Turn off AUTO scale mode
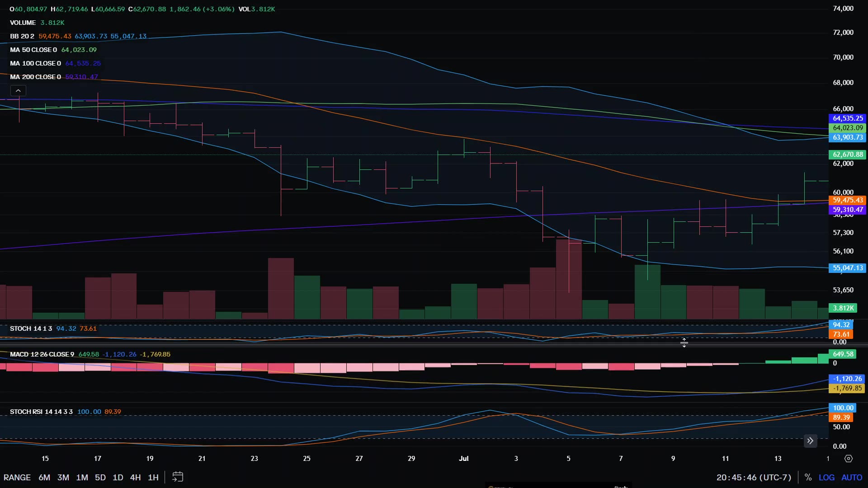Image resolution: width=868 pixels, height=488 pixels. (852, 477)
